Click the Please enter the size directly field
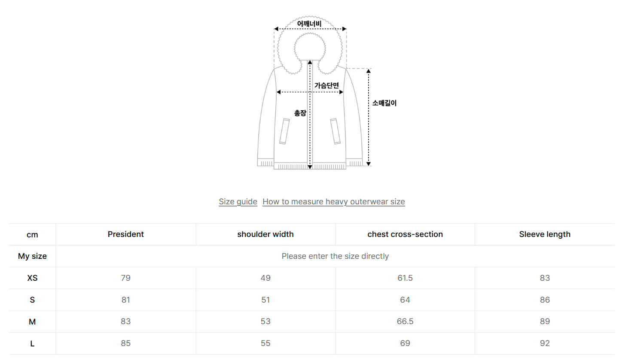 coord(335,256)
